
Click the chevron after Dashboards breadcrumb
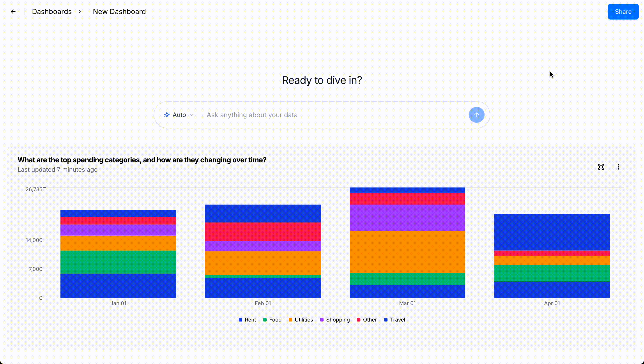point(80,12)
